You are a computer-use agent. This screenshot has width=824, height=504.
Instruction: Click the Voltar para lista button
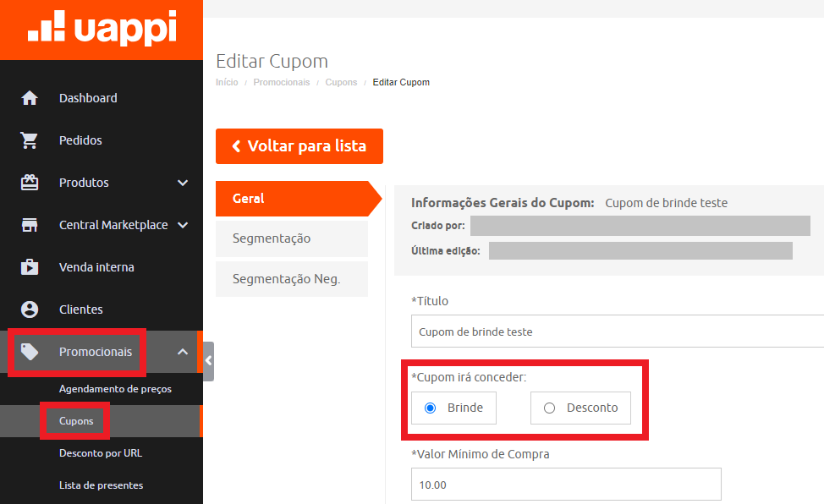(299, 146)
